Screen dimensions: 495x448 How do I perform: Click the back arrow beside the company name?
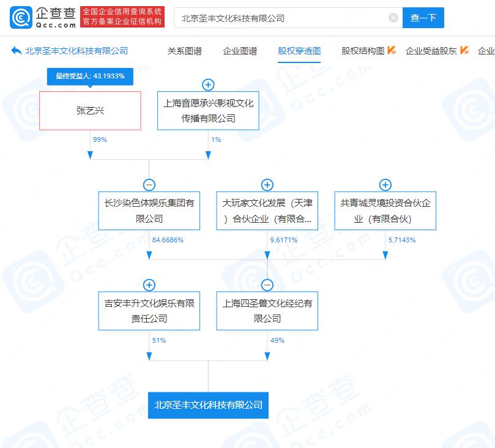click(17, 51)
